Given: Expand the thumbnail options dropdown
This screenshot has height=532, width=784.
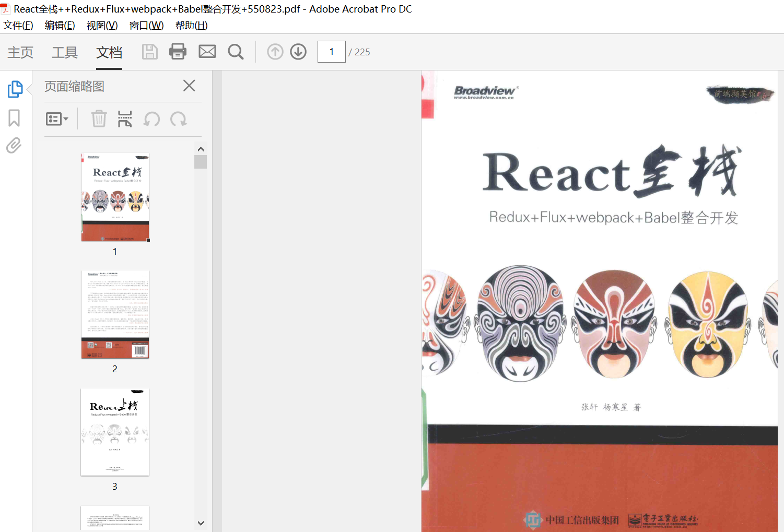Looking at the screenshot, I should tap(57, 119).
